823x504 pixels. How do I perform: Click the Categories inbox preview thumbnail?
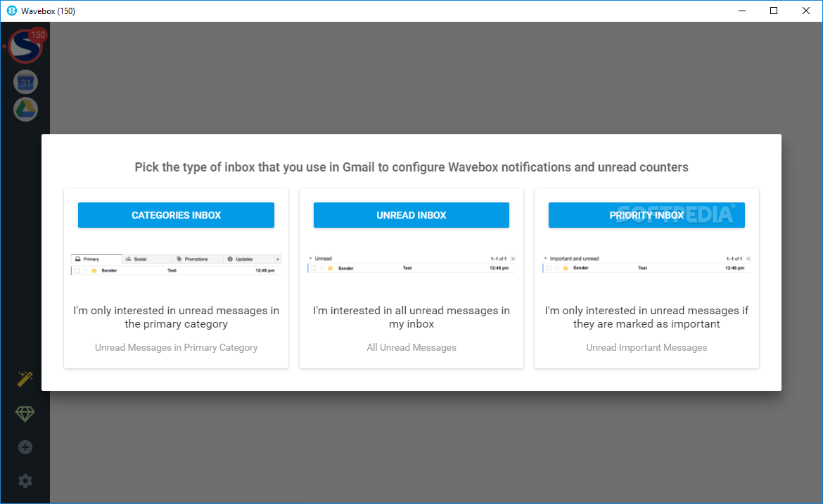pos(176,265)
